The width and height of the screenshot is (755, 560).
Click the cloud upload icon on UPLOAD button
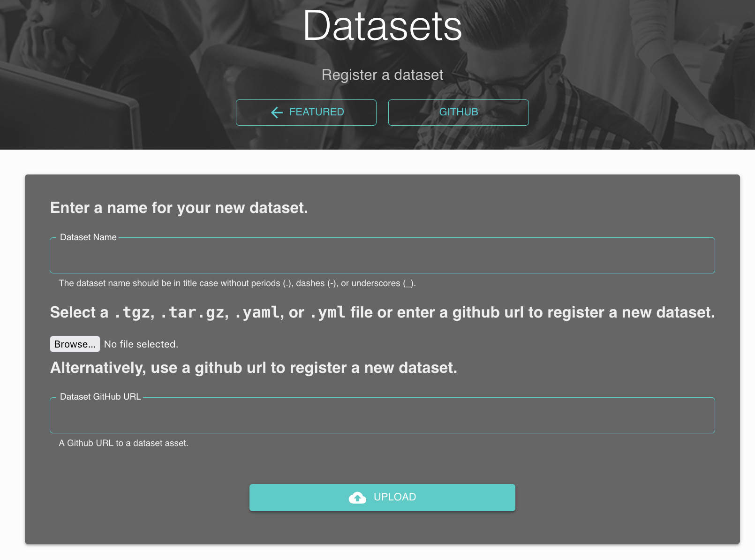pos(357,498)
